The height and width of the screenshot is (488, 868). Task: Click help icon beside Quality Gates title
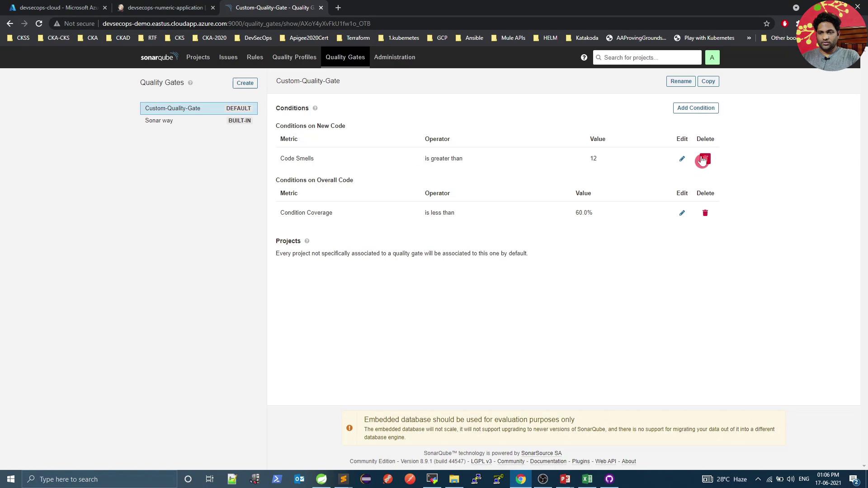190,83
